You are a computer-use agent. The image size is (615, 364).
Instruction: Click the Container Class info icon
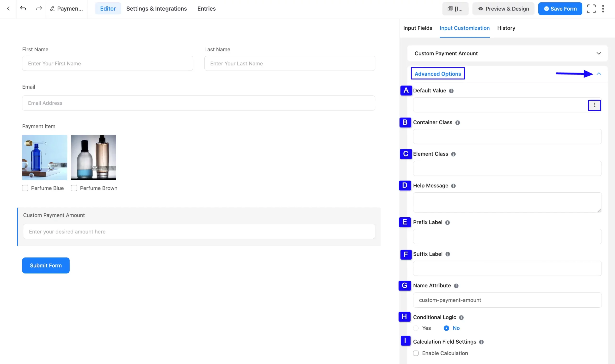click(457, 122)
